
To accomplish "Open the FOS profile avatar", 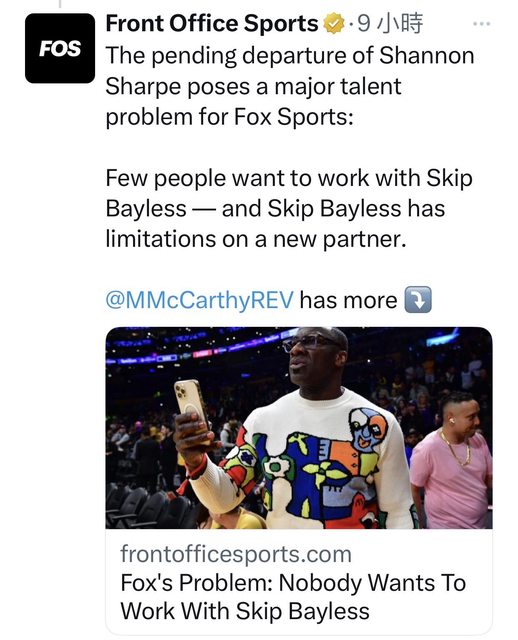I will tap(60, 48).
